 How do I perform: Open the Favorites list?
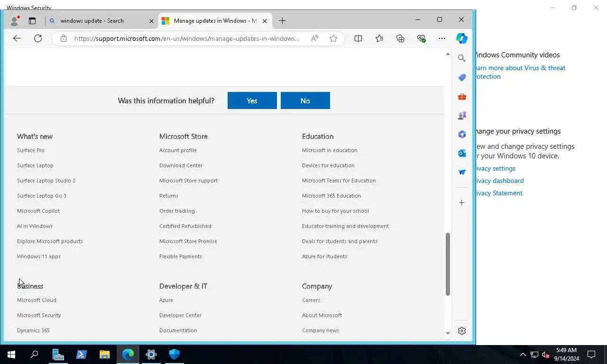coord(379,38)
